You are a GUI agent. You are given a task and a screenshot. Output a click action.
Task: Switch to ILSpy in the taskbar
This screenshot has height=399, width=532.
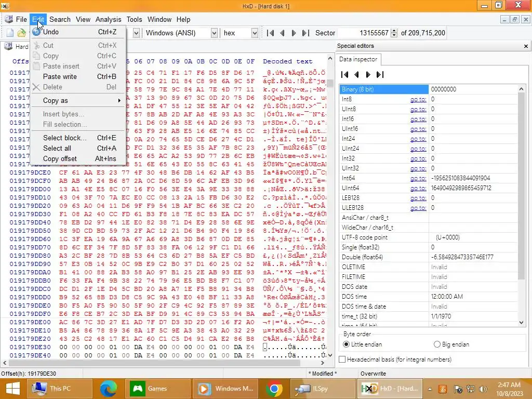[x=322, y=389]
